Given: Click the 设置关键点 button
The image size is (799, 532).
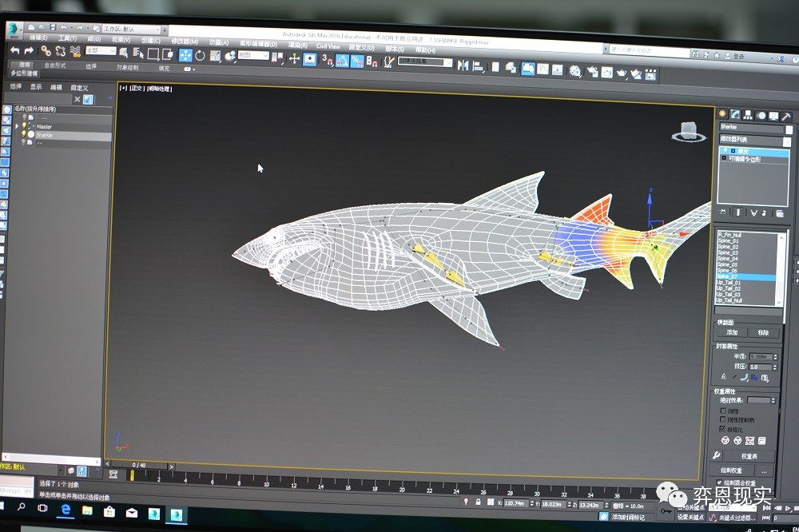Looking at the screenshot, I should pos(690,516).
